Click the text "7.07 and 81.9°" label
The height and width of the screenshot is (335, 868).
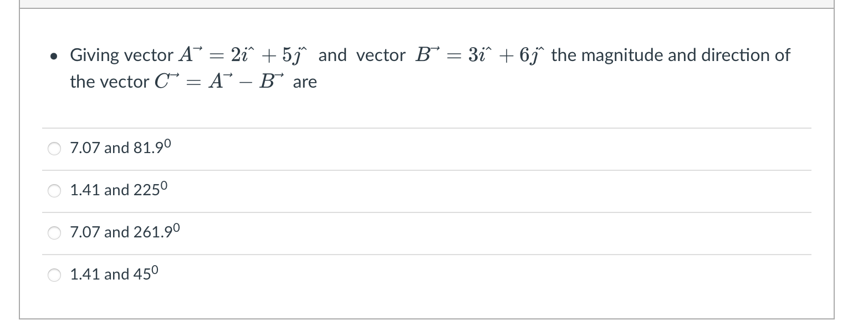tap(119, 148)
